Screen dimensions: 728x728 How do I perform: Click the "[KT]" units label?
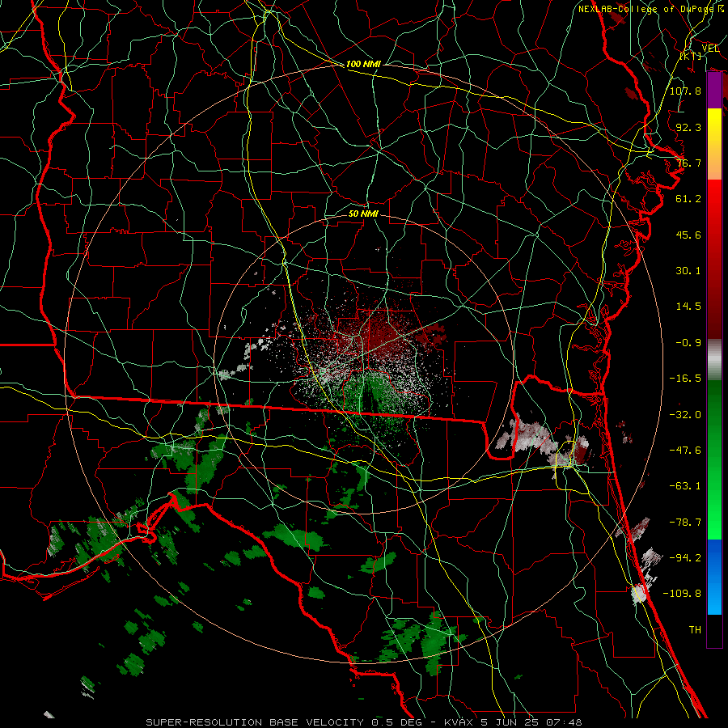click(x=691, y=56)
